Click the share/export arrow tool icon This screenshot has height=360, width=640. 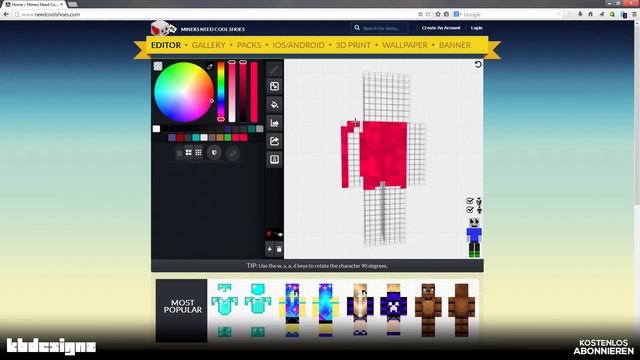pos(274,141)
